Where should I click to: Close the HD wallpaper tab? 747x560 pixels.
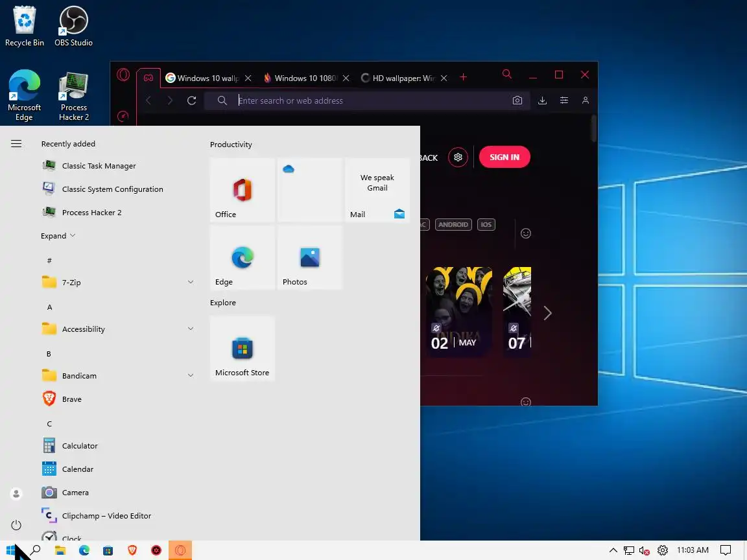(x=444, y=78)
